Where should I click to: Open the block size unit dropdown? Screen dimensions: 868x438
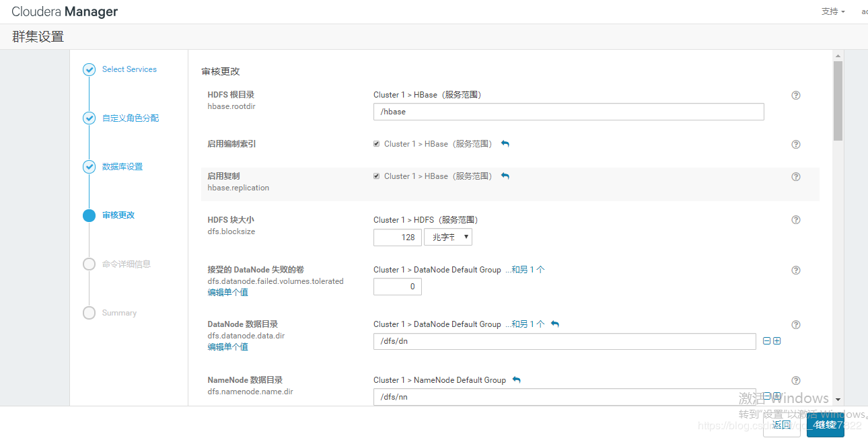(x=448, y=237)
